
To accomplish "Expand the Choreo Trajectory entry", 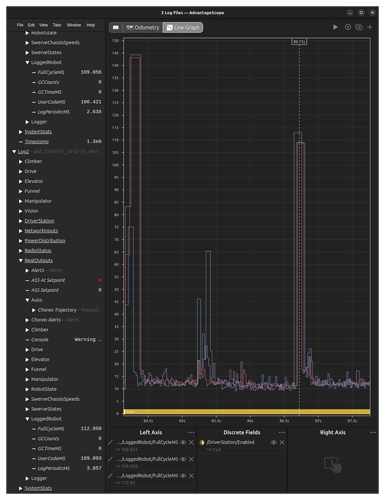I will click(x=34, y=310).
